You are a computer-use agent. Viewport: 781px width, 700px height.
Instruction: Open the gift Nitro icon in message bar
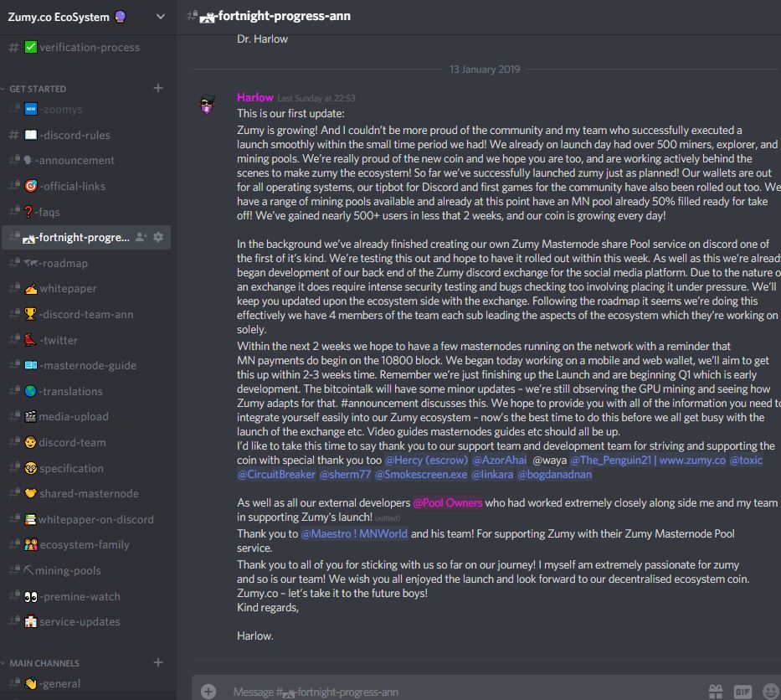click(715, 691)
